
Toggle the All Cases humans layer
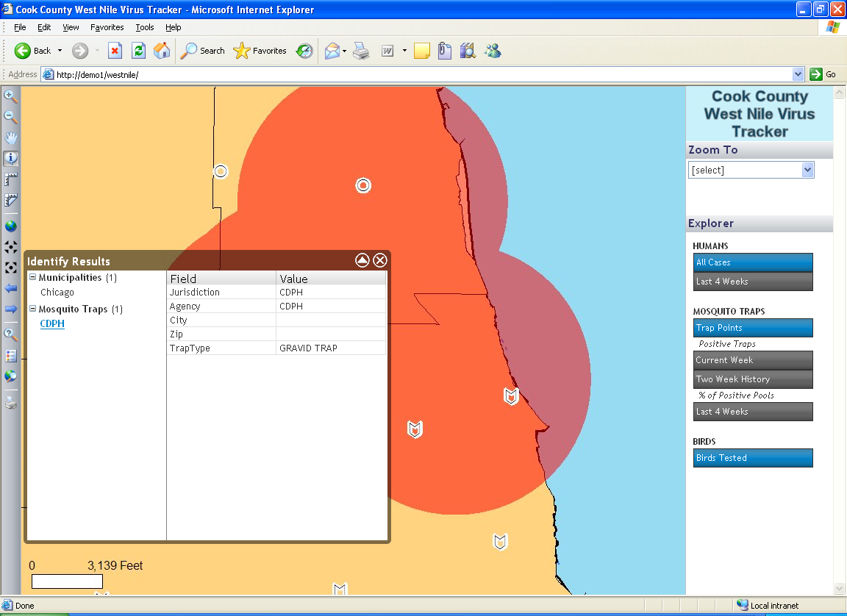[x=754, y=262]
